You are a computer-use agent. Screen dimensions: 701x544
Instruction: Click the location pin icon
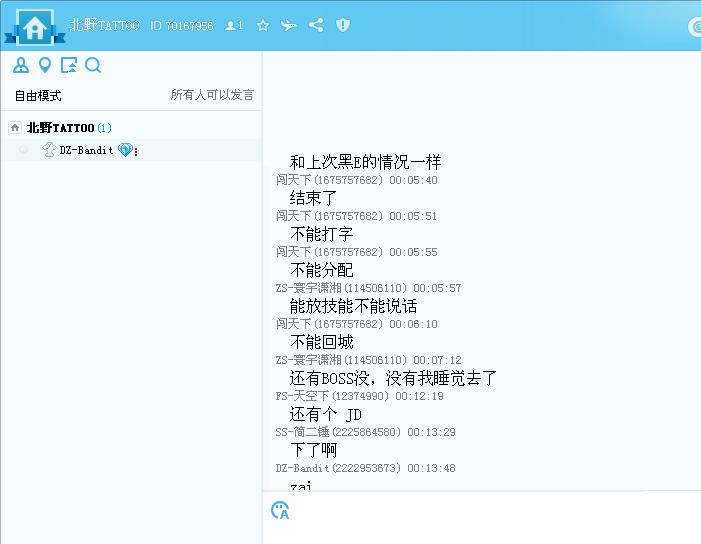45,65
